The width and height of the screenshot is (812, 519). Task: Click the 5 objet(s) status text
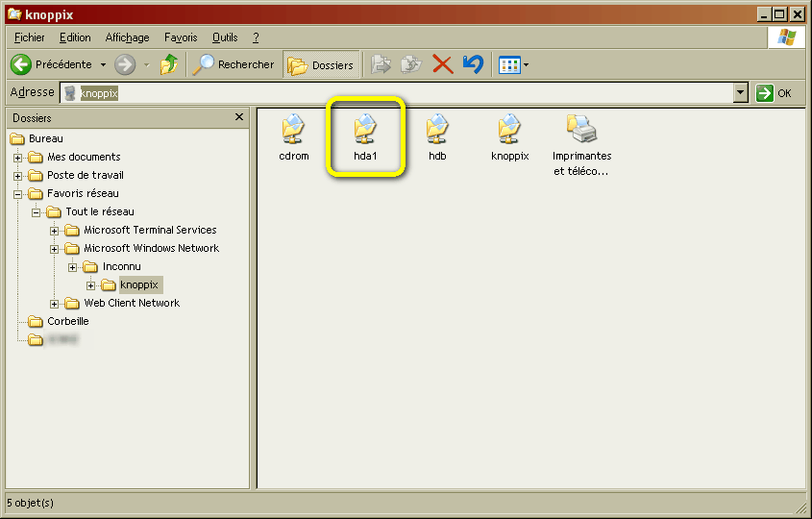click(30, 503)
